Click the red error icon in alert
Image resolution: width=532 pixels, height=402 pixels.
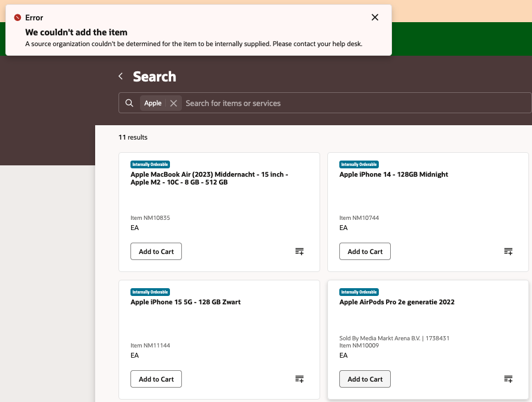point(19,17)
